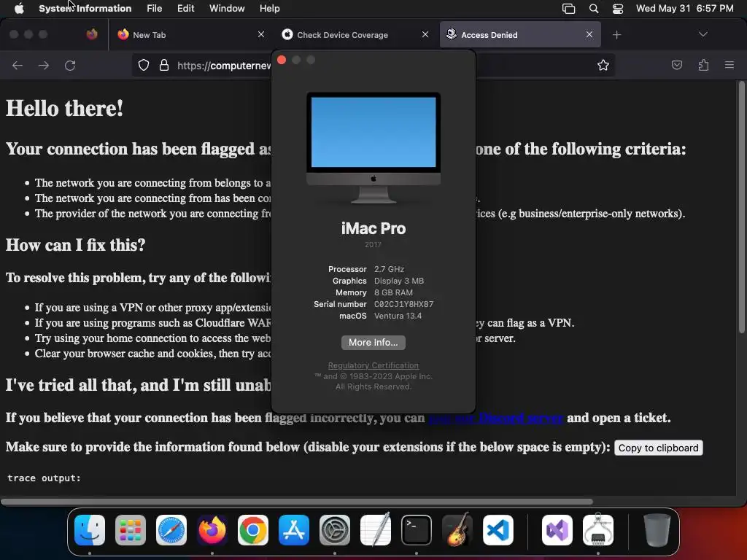
Task: Switch to the New Tab tab
Action: [x=190, y=35]
